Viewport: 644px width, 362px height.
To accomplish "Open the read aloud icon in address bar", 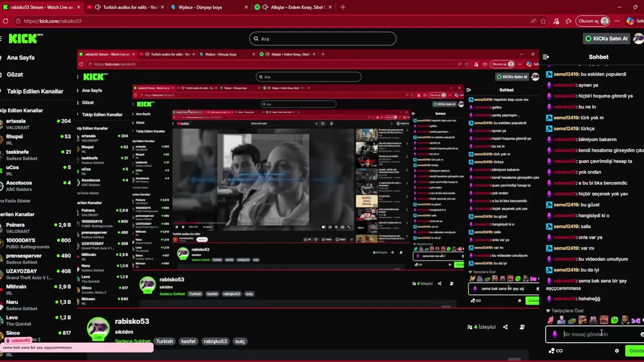I will 533,21.
